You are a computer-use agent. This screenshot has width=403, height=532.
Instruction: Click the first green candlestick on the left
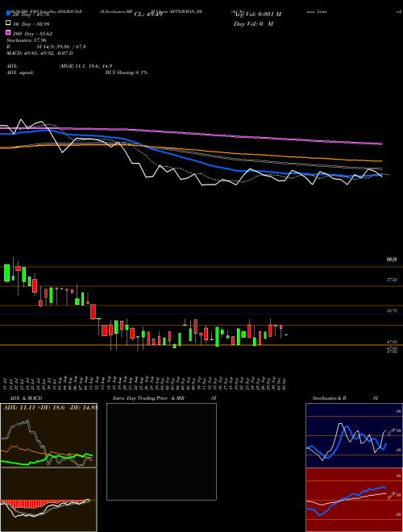click(x=6, y=272)
